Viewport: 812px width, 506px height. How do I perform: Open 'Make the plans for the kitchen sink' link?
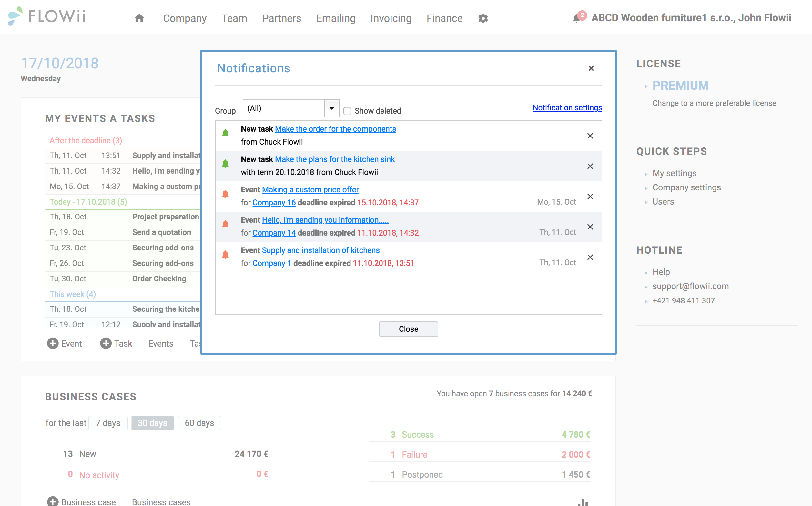[x=335, y=159]
